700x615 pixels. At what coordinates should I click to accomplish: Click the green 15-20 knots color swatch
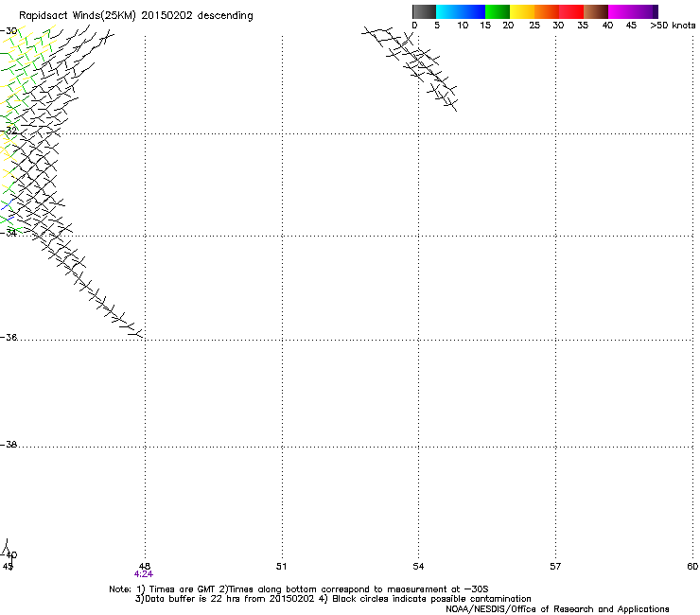(x=498, y=11)
